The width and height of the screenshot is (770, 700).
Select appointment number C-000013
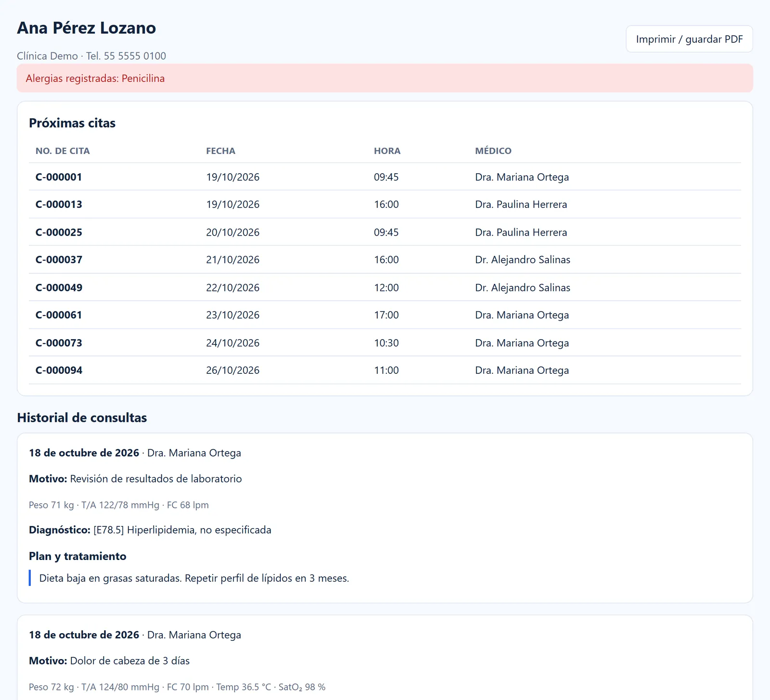coord(59,204)
